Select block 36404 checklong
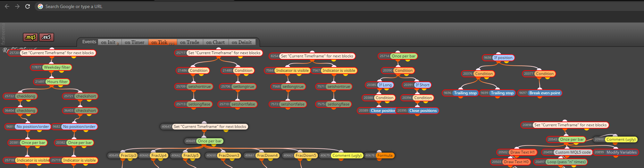The height and width of the screenshot is (168, 644). [21, 111]
